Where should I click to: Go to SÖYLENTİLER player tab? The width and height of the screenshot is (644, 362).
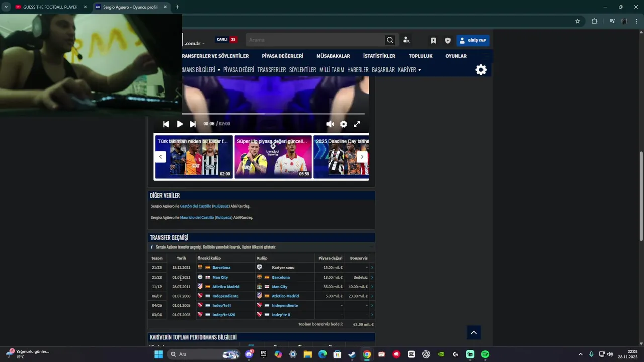[302, 70]
